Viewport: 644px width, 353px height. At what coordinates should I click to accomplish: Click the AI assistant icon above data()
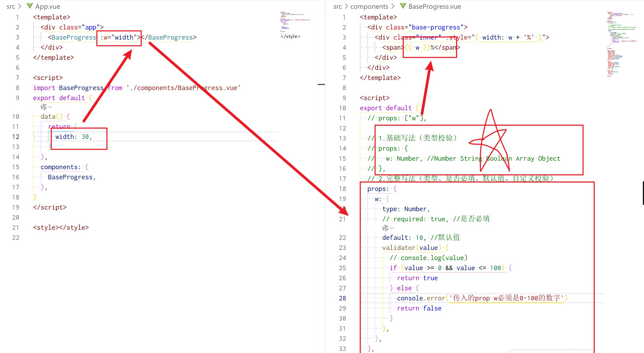point(43,107)
